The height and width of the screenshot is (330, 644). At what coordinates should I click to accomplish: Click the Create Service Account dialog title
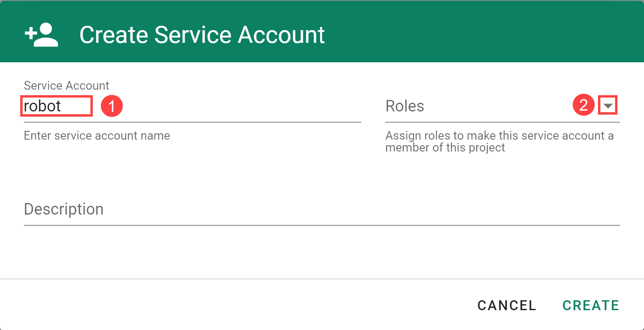202,35
